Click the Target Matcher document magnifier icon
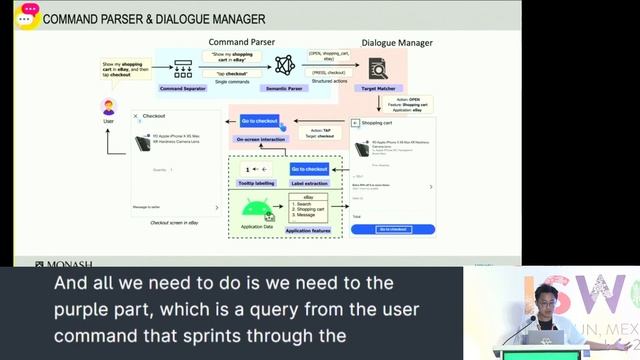 pos(378,68)
